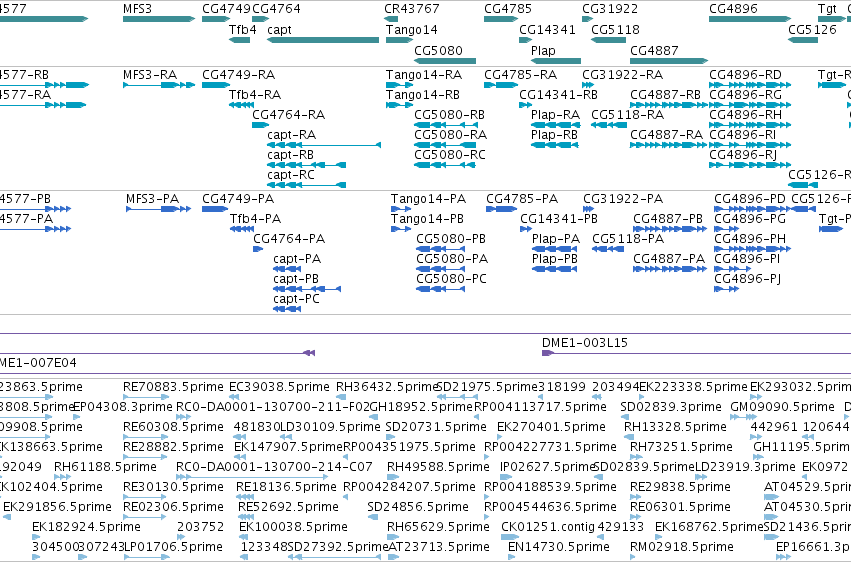The width and height of the screenshot is (851, 562).
Task: Select the capt gene label
Action: click(280, 29)
